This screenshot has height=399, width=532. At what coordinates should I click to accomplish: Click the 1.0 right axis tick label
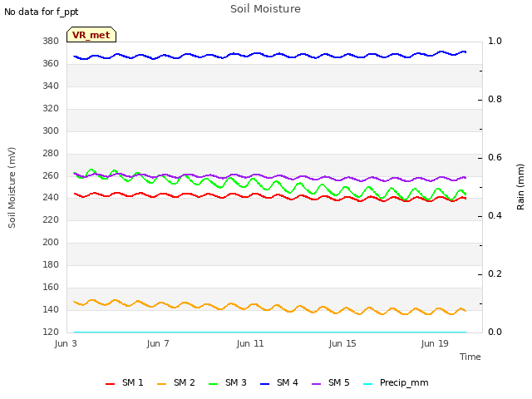[x=495, y=41]
